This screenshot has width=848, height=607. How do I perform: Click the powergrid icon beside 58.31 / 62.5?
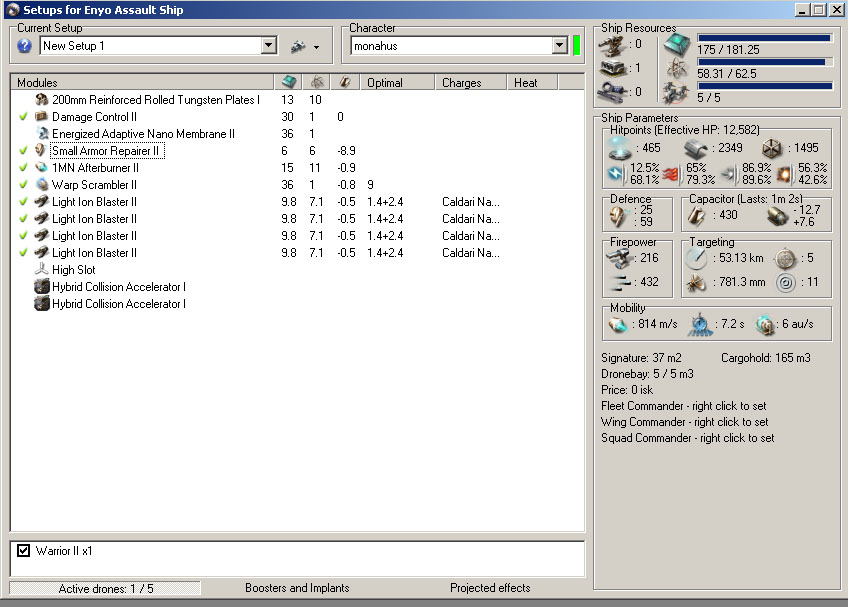click(677, 69)
